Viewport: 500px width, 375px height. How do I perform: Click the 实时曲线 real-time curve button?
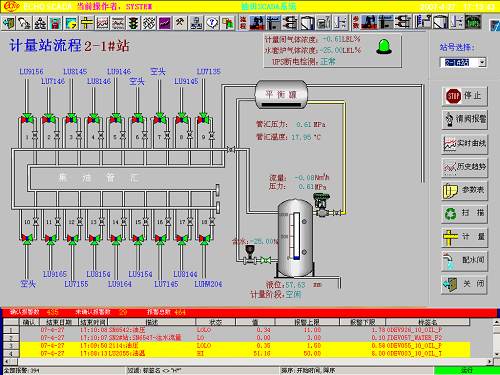point(465,144)
